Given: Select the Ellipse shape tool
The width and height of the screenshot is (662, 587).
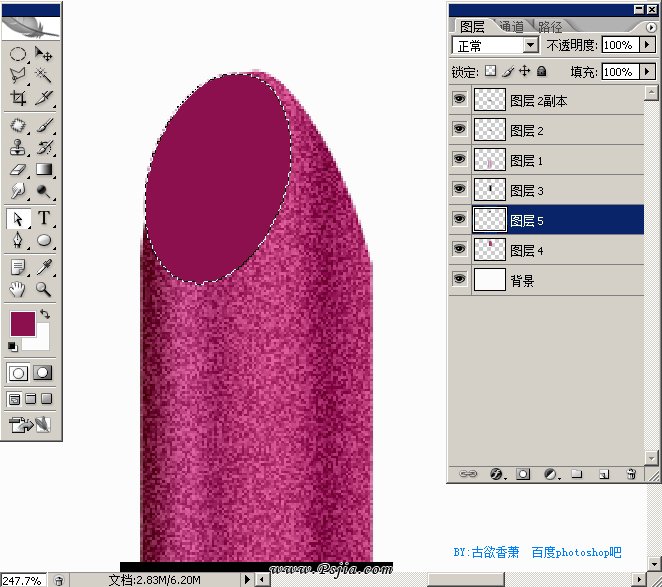Looking at the screenshot, I should [43, 240].
